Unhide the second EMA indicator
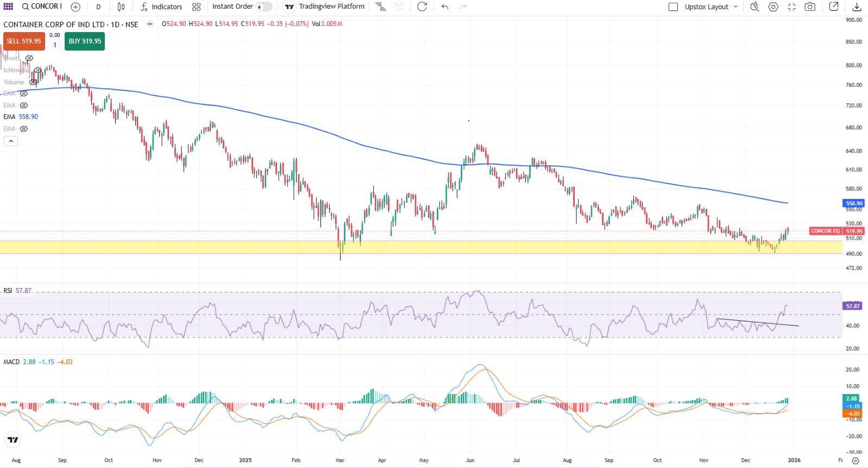Screen dimensions: 868x468 [23, 105]
